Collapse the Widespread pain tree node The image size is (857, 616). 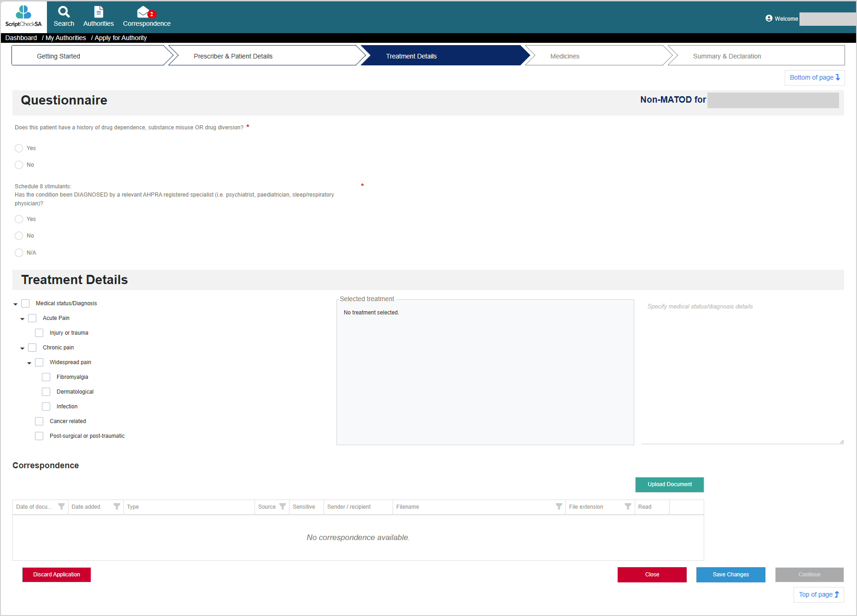[x=29, y=363]
